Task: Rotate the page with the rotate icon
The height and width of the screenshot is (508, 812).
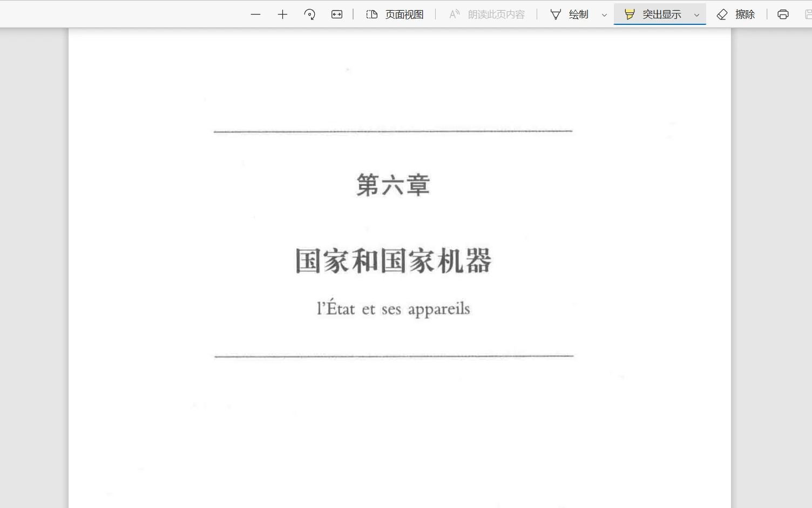Action: pos(309,15)
